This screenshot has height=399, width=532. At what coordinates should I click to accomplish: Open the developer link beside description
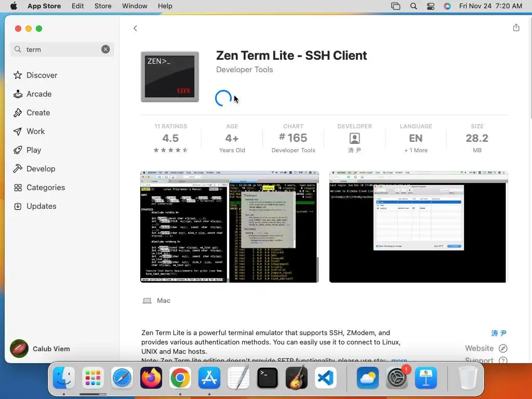pyautogui.click(x=499, y=333)
